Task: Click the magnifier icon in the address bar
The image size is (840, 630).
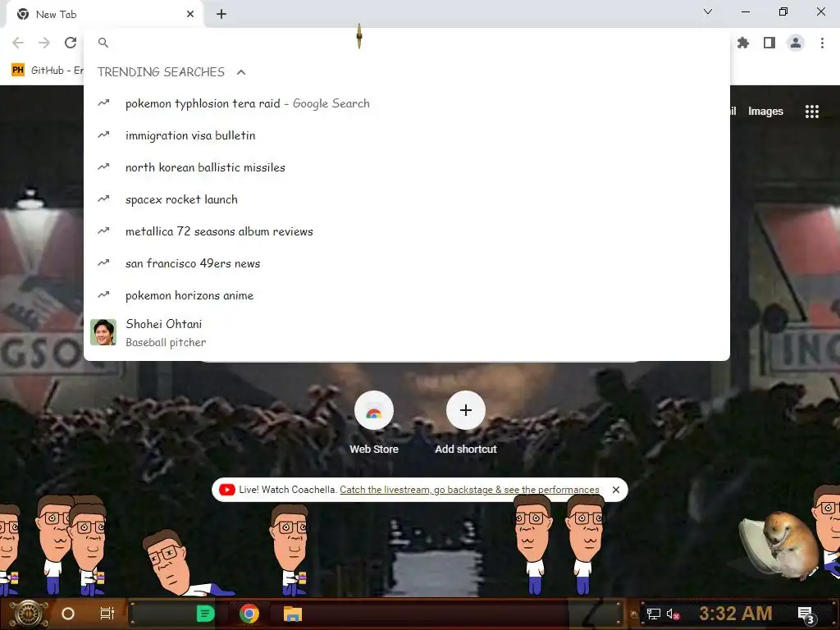Action: (103, 43)
